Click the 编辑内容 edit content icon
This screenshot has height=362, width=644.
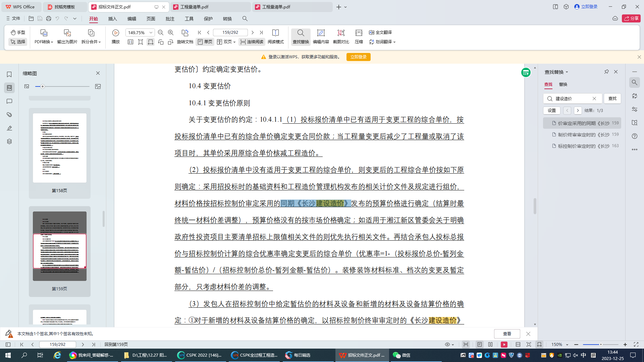[x=321, y=33]
